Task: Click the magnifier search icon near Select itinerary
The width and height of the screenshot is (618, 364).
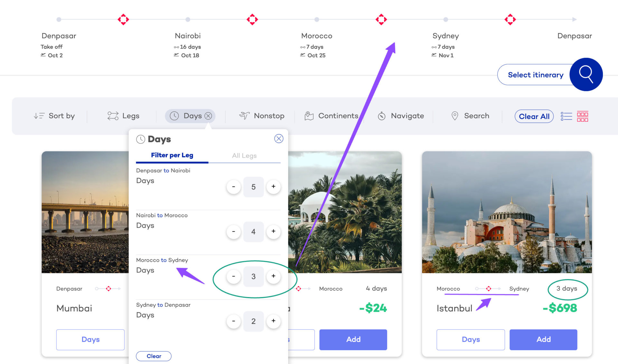Action: coord(586,74)
